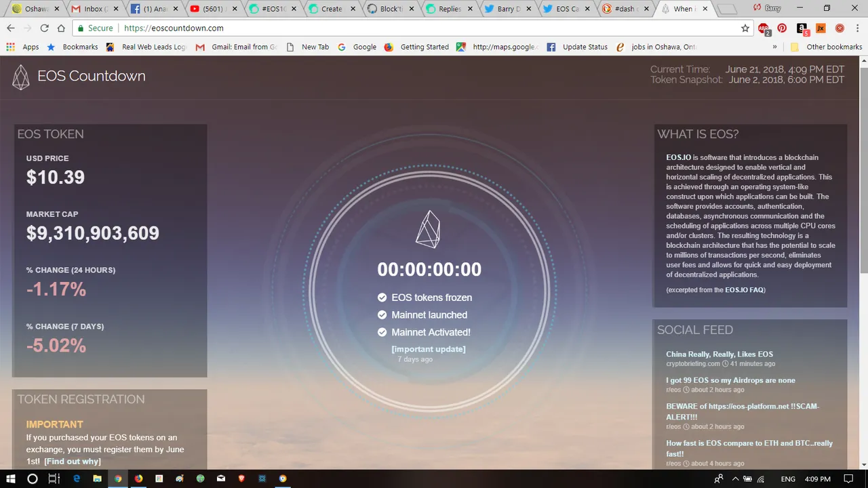The image size is (868, 488).
Task: Switch to the Gmail Inbox tab
Action: 95,9
